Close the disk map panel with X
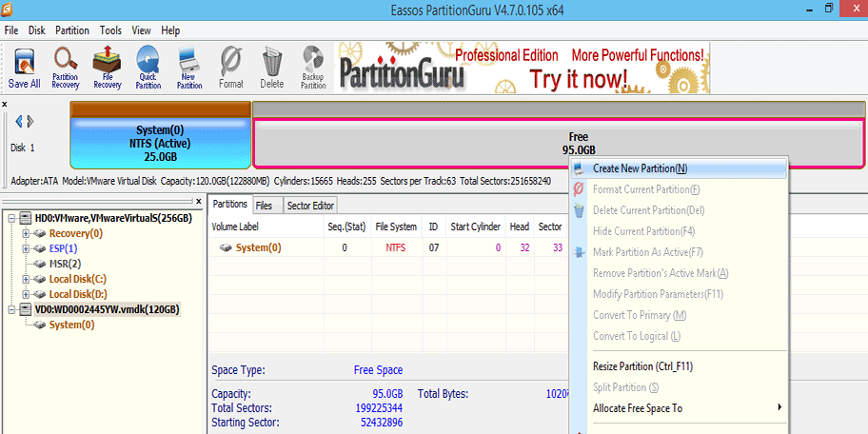Viewport: 868px width, 434px height. 5,104
